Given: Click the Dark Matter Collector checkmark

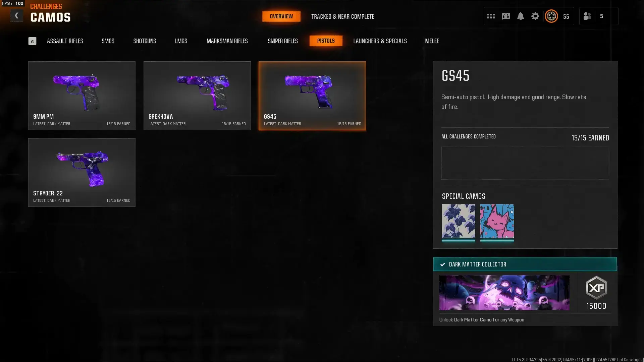Looking at the screenshot, I should [443, 264].
